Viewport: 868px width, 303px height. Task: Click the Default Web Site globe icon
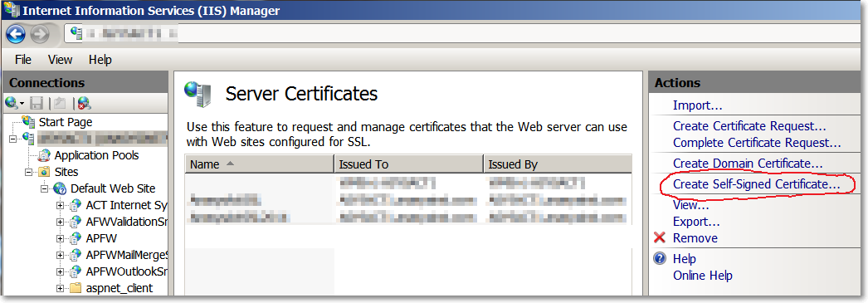tap(60, 189)
